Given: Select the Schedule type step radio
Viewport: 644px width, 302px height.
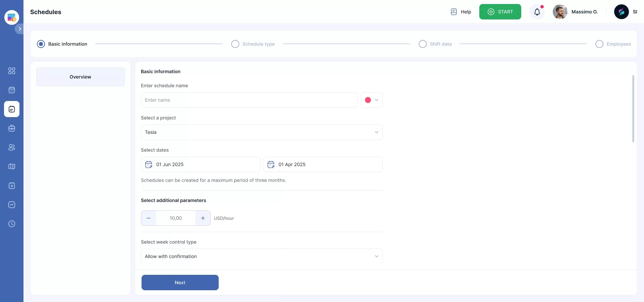Looking at the screenshot, I should (x=235, y=44).
